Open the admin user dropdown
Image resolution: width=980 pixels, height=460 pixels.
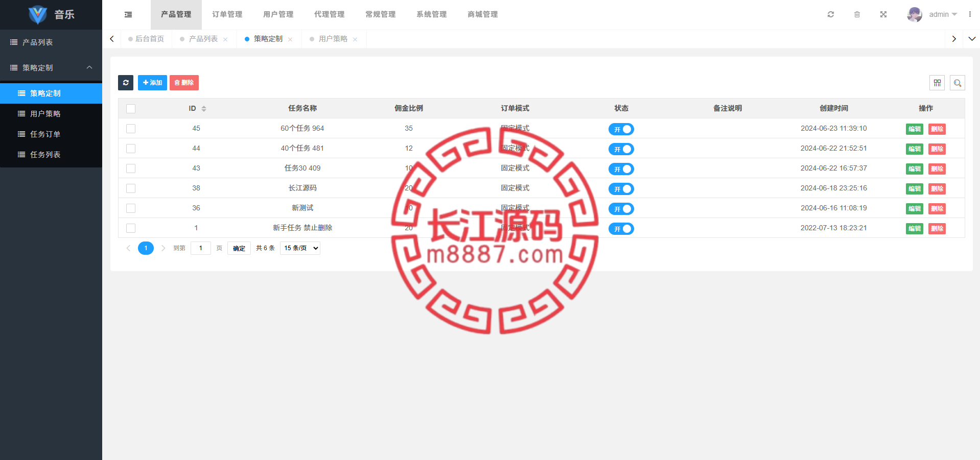tap(943, 14)
